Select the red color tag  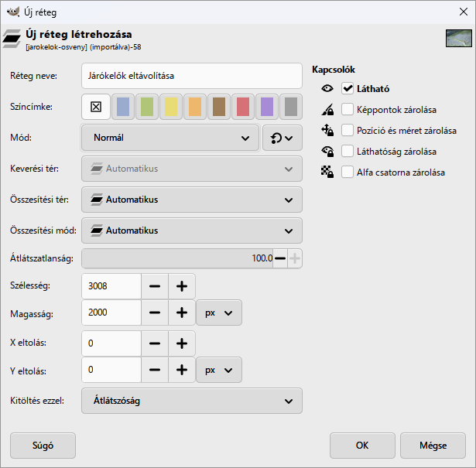243,107
